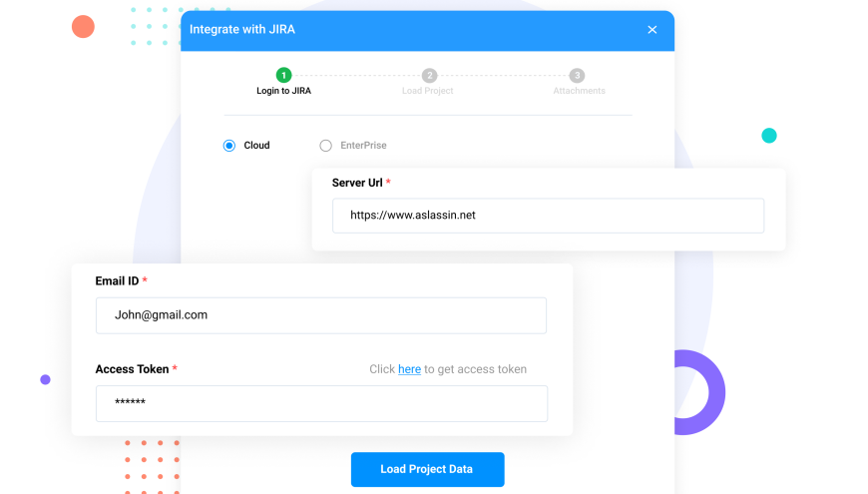This screenshot has height=494, width=868.
Task: Click the Server Url label
Action: (357, 183)
